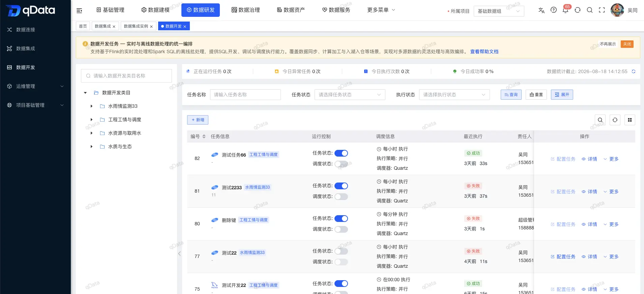Click the 测试任务66 task type icon
The image size is (644, 294).
click(215, 155)
